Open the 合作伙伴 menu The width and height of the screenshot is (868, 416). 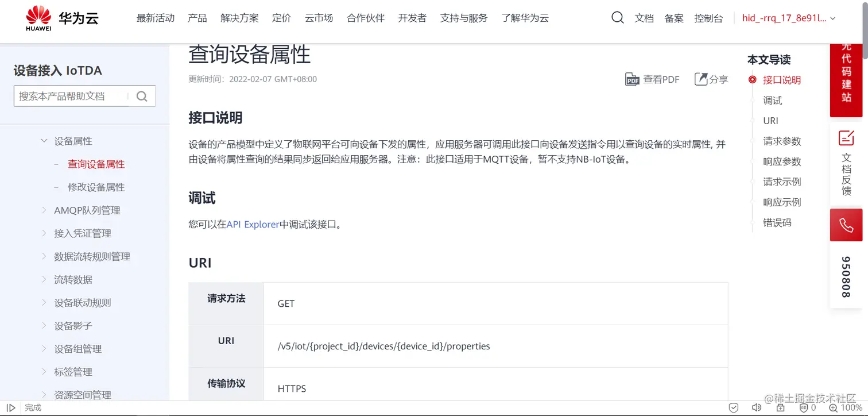point(366,18)
